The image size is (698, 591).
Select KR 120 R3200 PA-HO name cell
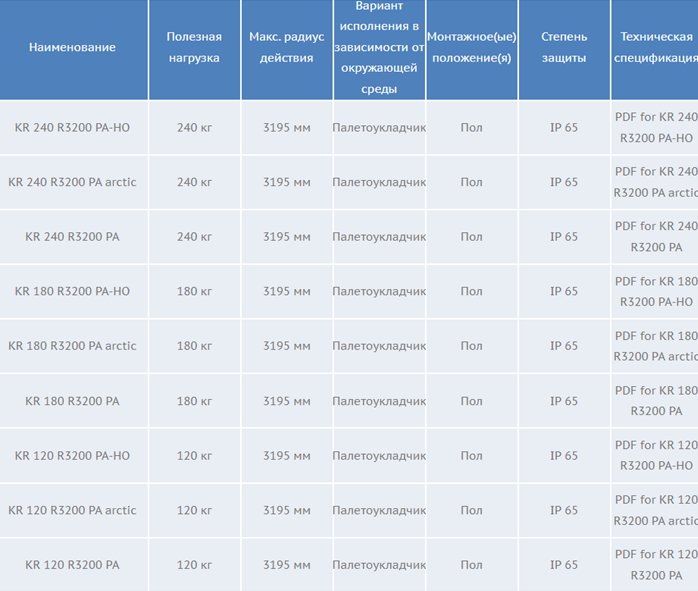click(72, 456)
